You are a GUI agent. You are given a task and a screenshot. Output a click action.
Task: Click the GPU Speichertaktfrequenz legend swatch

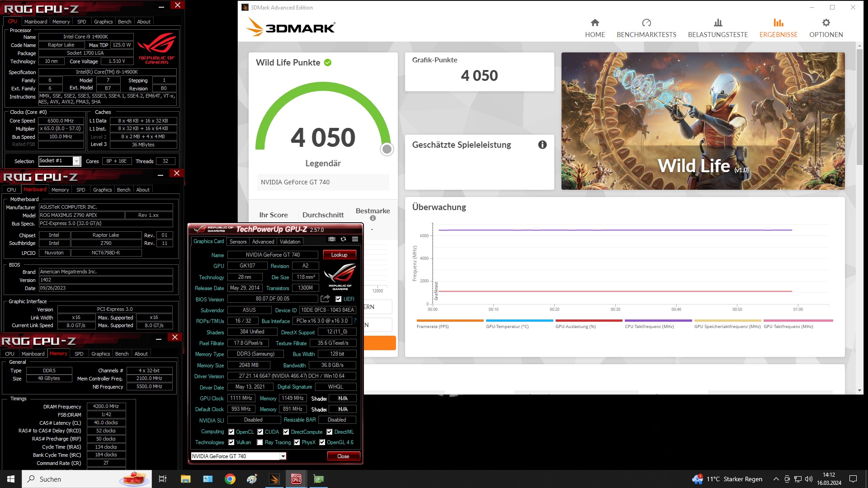728,321
